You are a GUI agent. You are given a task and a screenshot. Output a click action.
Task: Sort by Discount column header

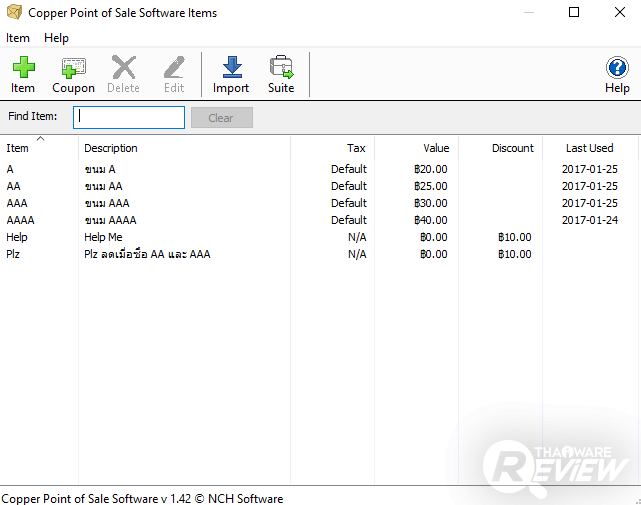pos(500,148)
